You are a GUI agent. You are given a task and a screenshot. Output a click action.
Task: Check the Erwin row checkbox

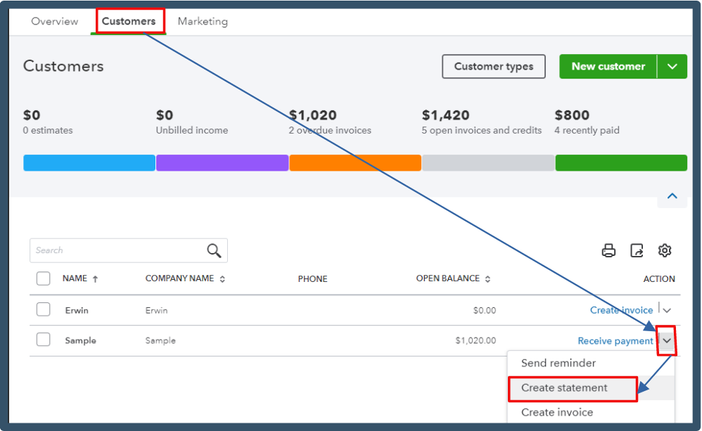(43, 309)
